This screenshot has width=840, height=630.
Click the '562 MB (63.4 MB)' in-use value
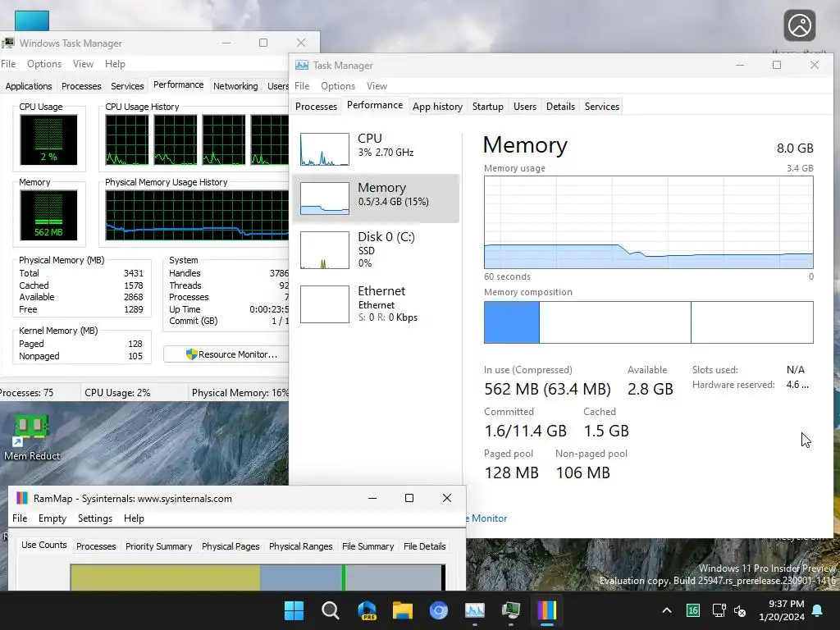click(547, 389)
